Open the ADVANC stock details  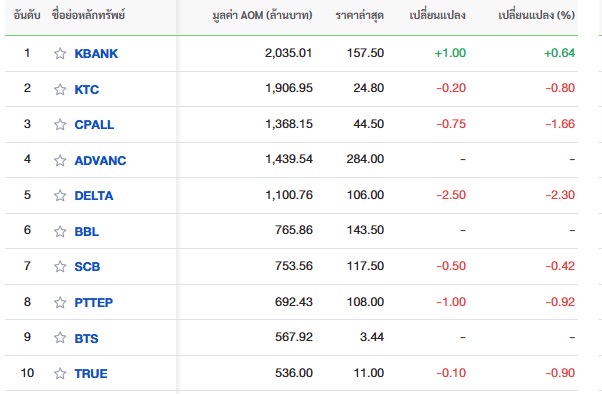[x=100, y=160]
